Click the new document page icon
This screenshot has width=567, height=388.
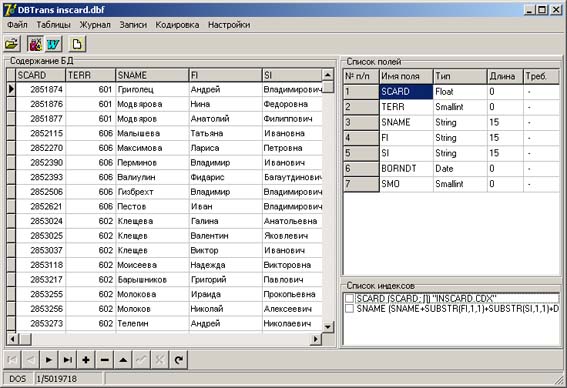coord(77,44)
